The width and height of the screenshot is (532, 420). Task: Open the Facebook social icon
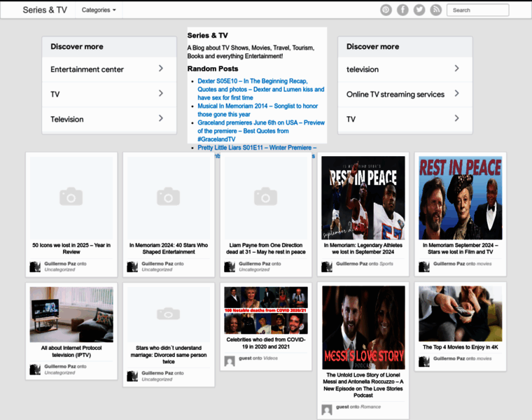(x=402, y=10)
